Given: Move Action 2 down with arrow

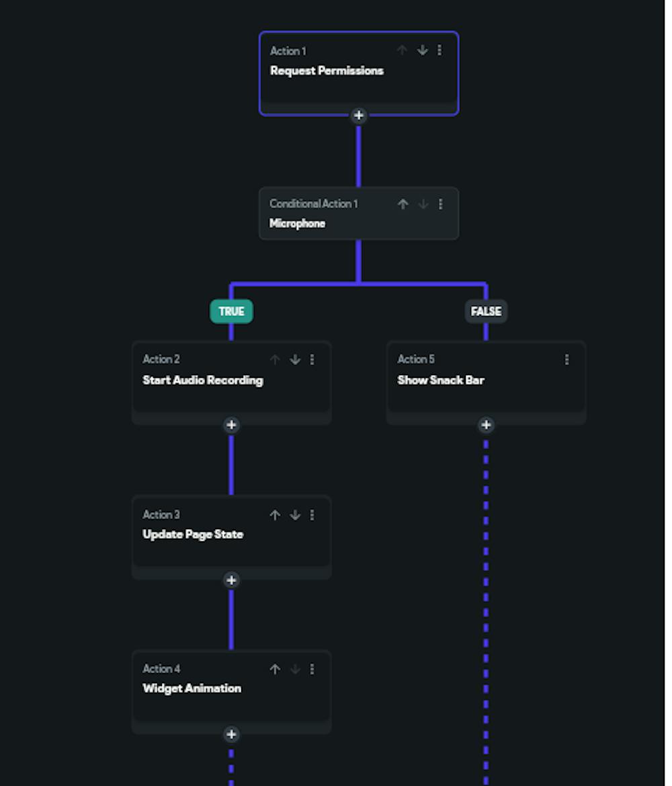Looking at the screenshot, I should point(295,360).
